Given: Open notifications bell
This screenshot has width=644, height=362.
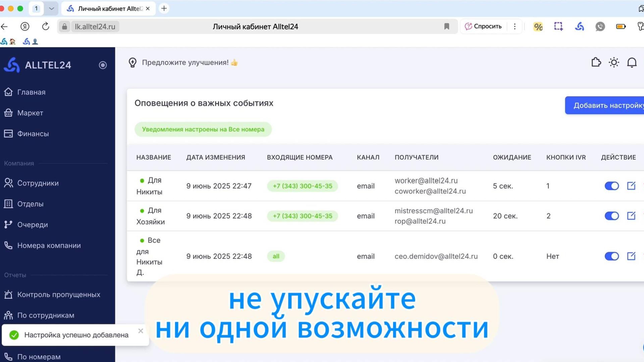Looking at the screenshot, I should coord(632,63).
